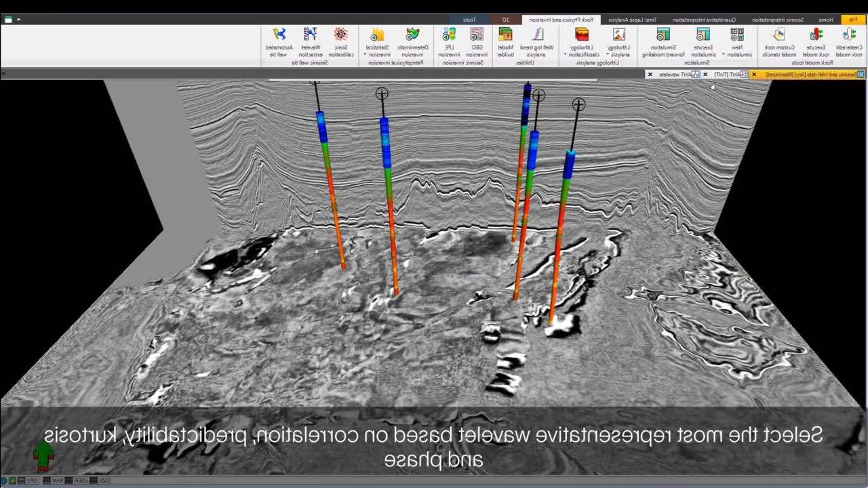Launch Automated well tie
This screenshot has width=868, height=488.
coord(279,41)
